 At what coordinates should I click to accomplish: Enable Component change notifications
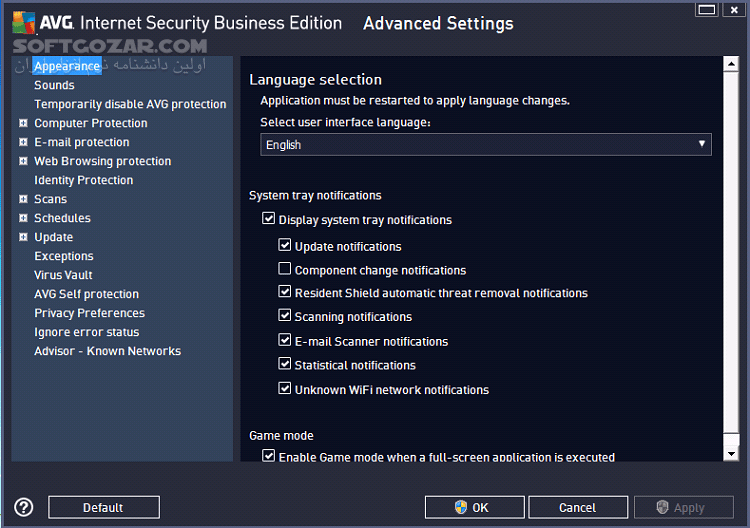click(285, 268)
